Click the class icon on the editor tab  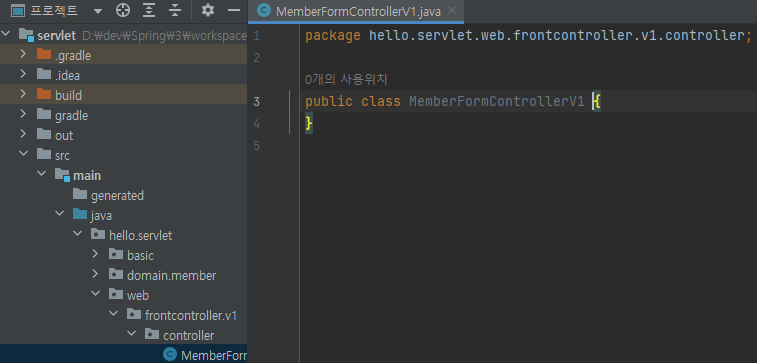pyautogui.click(x=264, y=11)
